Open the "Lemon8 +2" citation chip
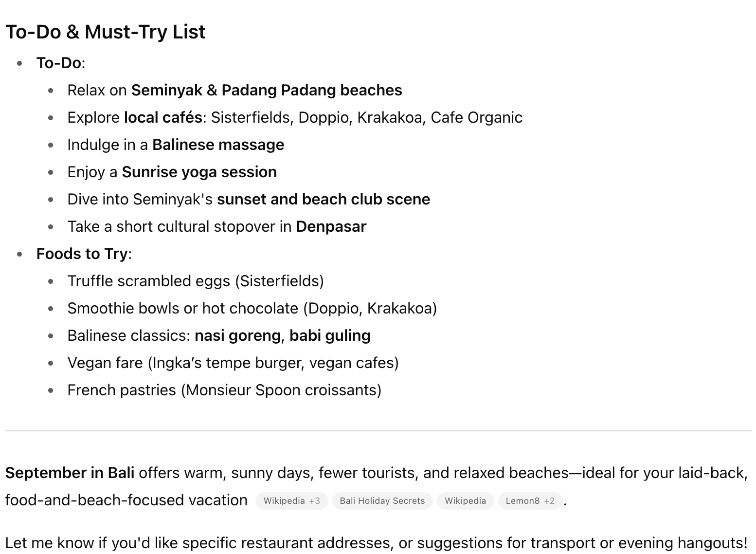Image resolution: width=756 pixels, height=554 pixels. pos(530,500)
